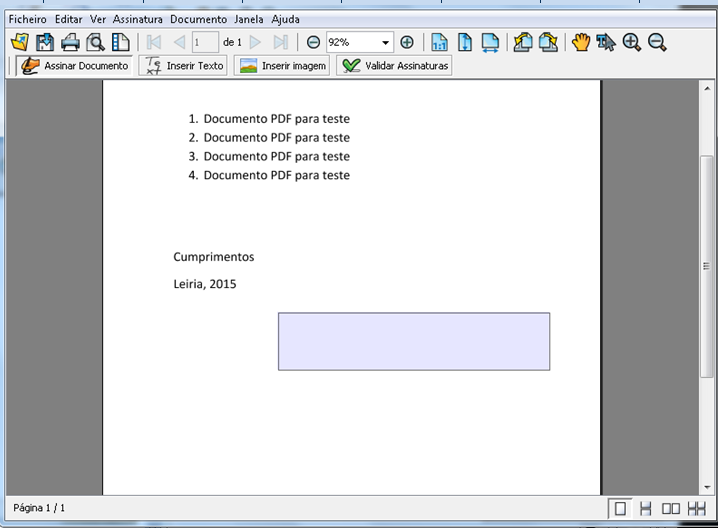Click the print icon
The height and width of the screenshot is (528, 718).
(70, 42)
